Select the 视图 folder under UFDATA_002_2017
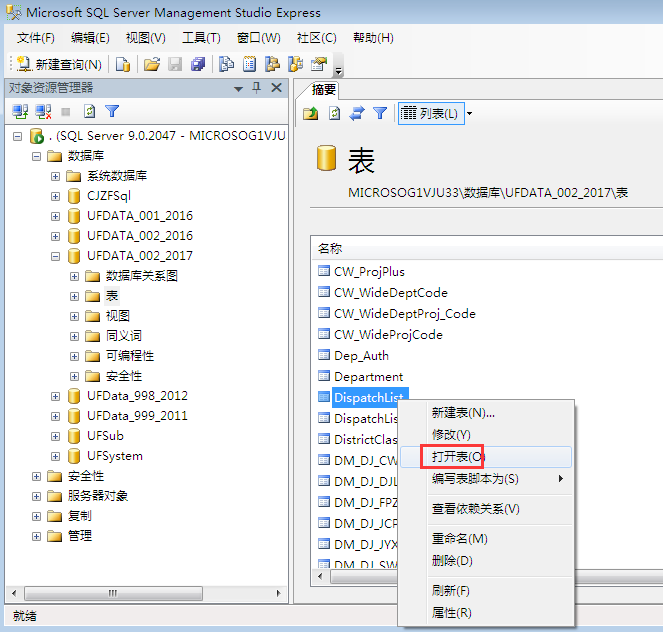 tap(117, 316)
